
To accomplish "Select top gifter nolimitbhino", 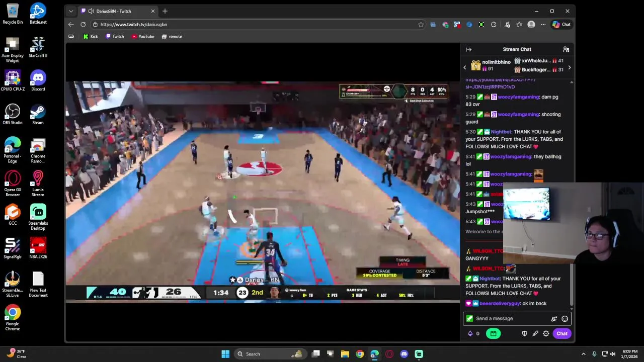I will click(491, 65).
